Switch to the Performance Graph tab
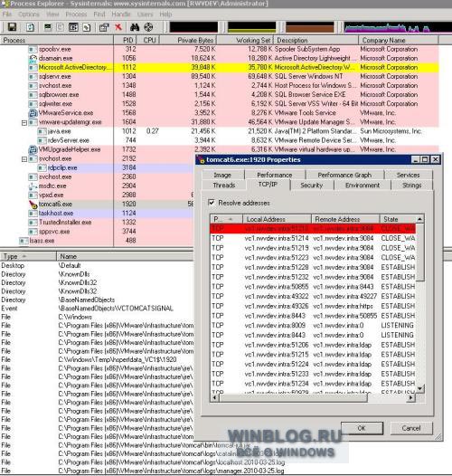452x476 pixels. click(x=344, y=176)
